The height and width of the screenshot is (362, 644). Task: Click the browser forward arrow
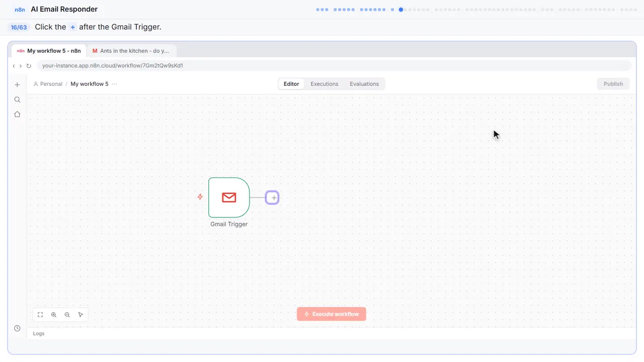tap(21, 66)
